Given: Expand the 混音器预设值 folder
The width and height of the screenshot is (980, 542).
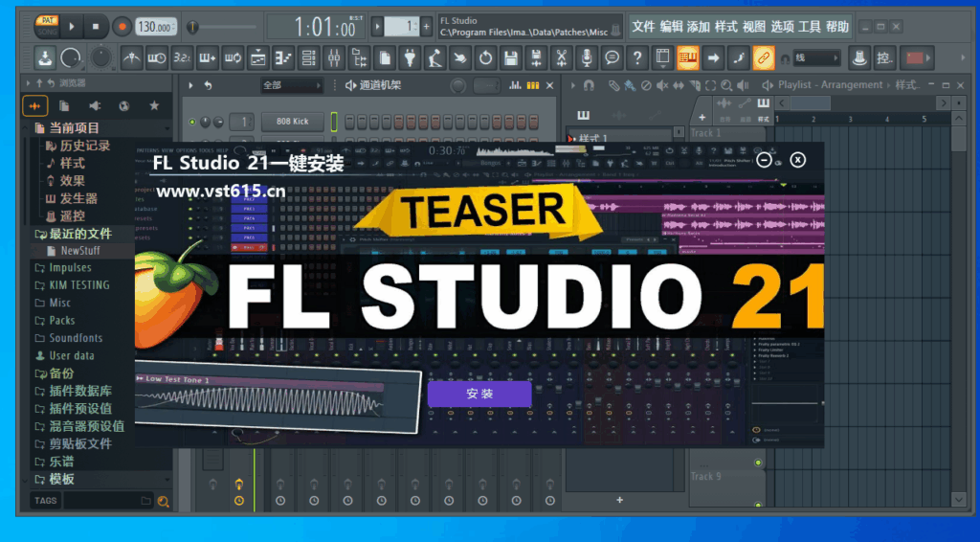Looking at the screenshot, I should [x=79, y=426].
